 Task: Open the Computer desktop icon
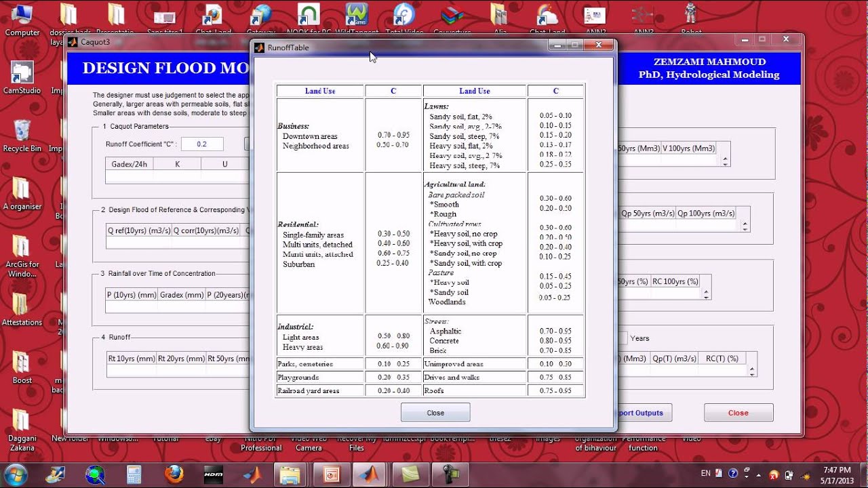(x=22, y=20)
